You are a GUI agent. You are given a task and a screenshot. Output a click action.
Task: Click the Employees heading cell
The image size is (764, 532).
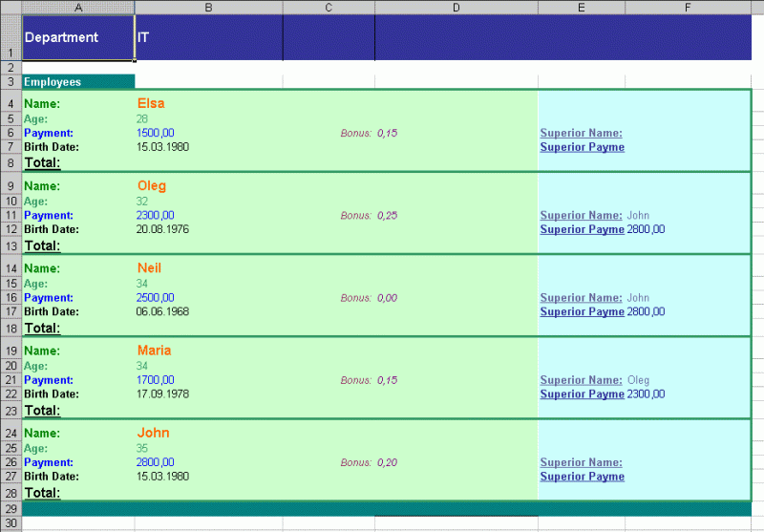pyautogui.click(x=78, y=82)
